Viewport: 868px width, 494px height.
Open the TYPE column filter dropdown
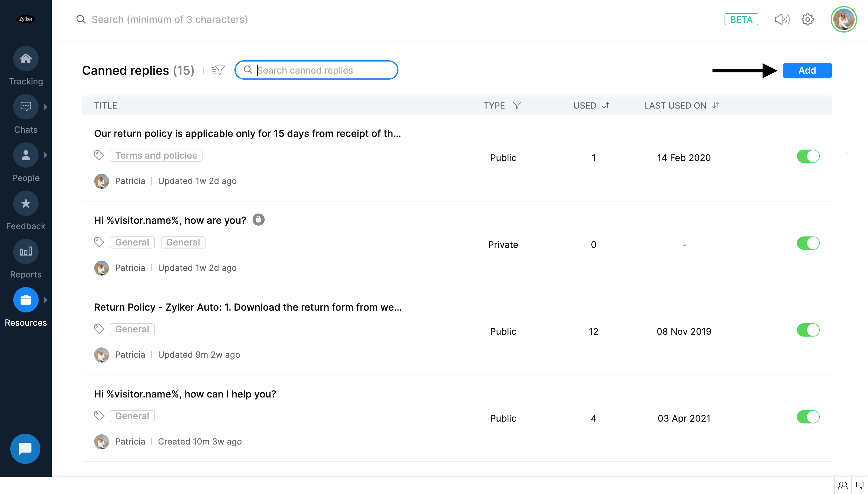click(517, 106)
